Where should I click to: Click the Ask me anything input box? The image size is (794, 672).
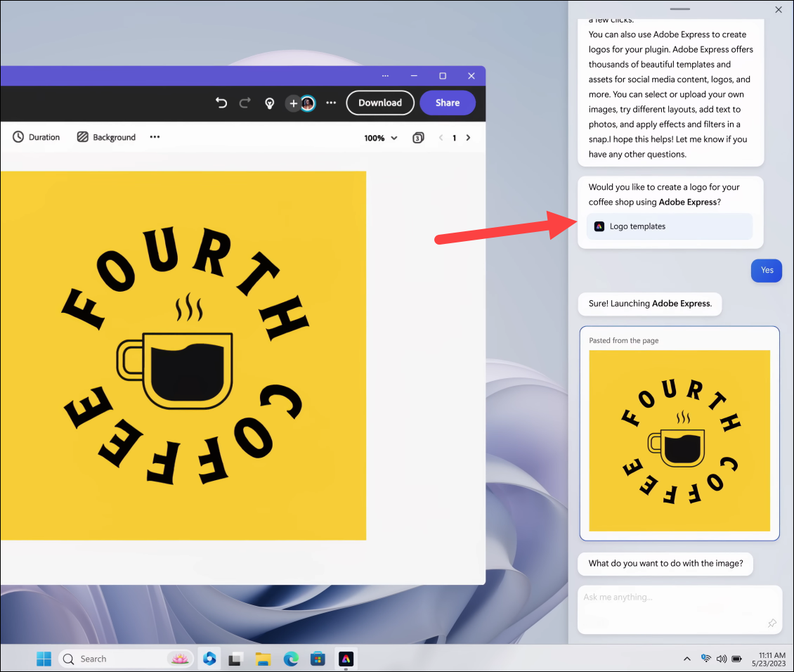pos(679,609)
